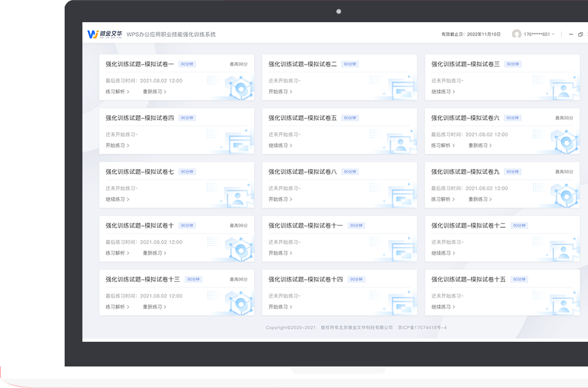Image resolution: width=588 pixels, height=388 pixels.
Task: Click the 微金文华 logo
Action: tap(104, 34)
